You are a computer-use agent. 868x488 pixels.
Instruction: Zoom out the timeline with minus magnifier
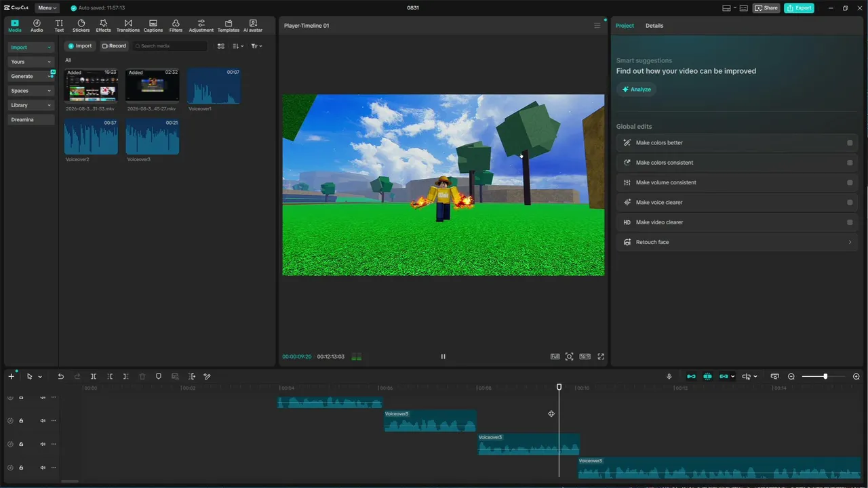tap(791, 376)
